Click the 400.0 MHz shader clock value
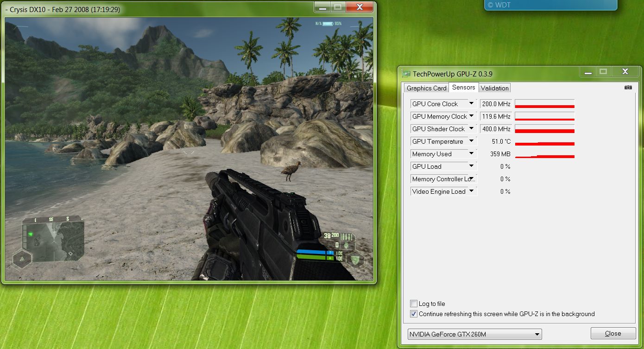This screenshot has width=644, height=349. [x=496, y=129]
